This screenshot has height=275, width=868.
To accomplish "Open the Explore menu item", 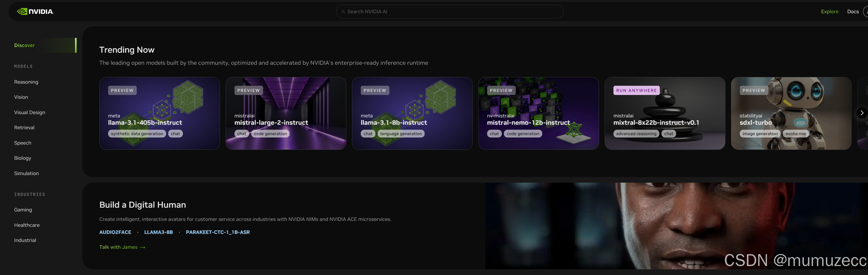I will [830, 11].
